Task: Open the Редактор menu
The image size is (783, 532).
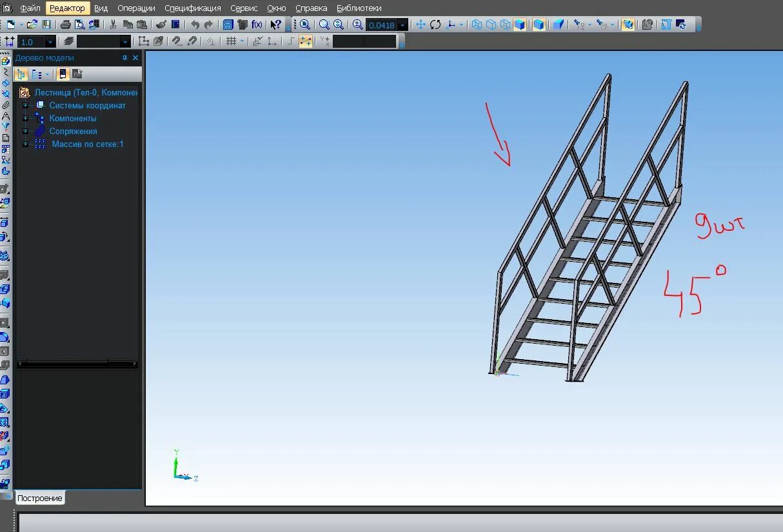Action: [67, 8]
